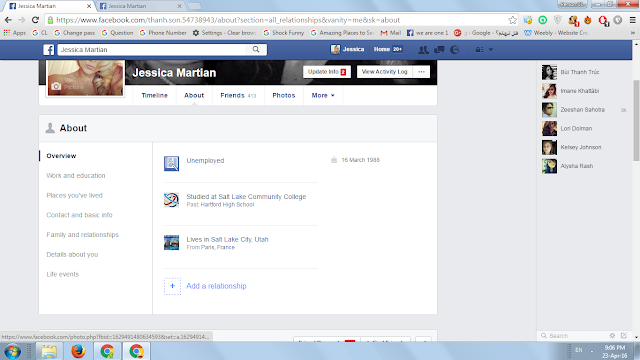
Task: Select Work and education section
Action: [x=76, y=176]
